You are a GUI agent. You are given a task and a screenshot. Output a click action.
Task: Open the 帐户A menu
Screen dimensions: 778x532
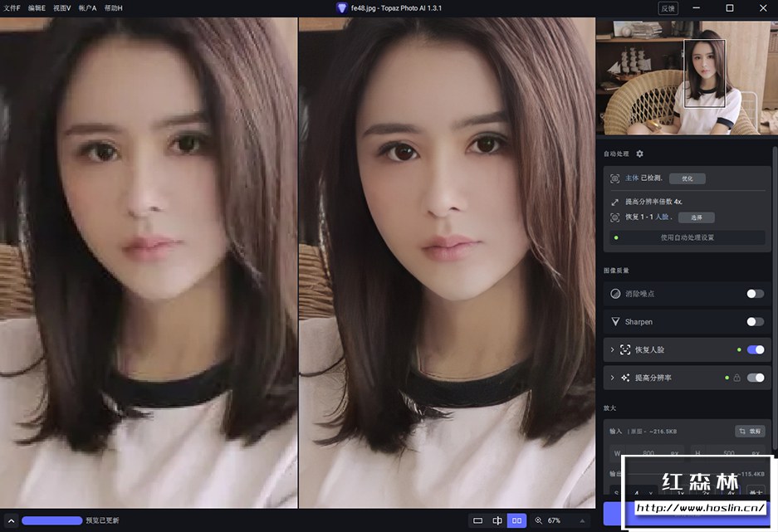coord(87,8)
